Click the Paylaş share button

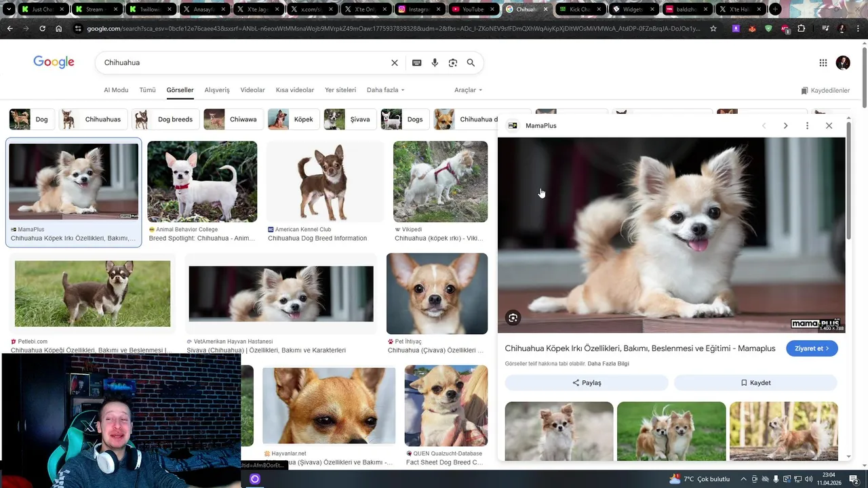587,383
